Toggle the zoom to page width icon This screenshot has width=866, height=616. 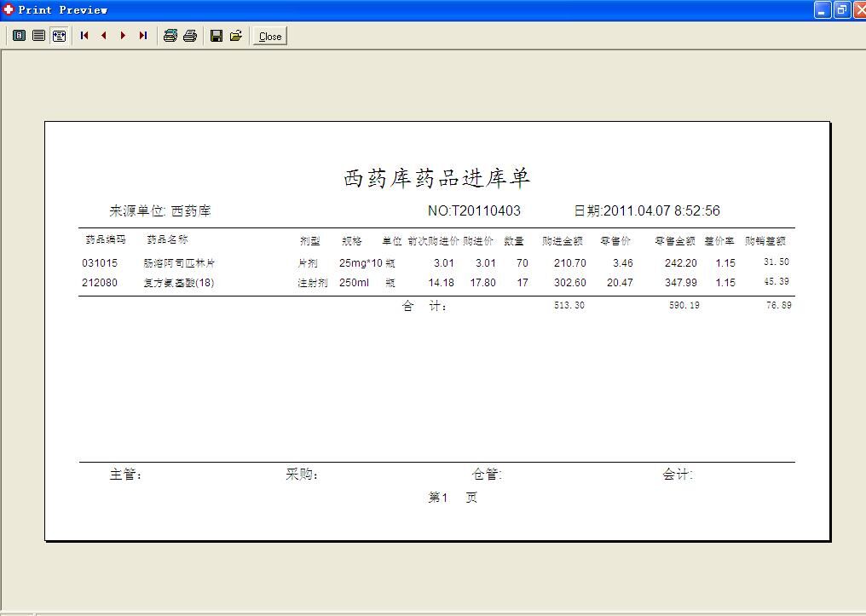59,36
